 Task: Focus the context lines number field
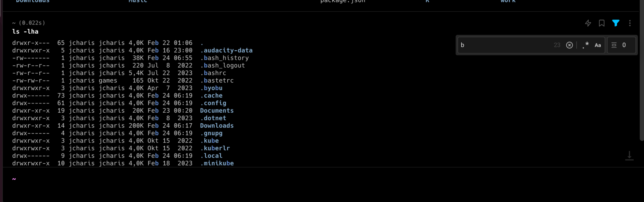point(627,45)
